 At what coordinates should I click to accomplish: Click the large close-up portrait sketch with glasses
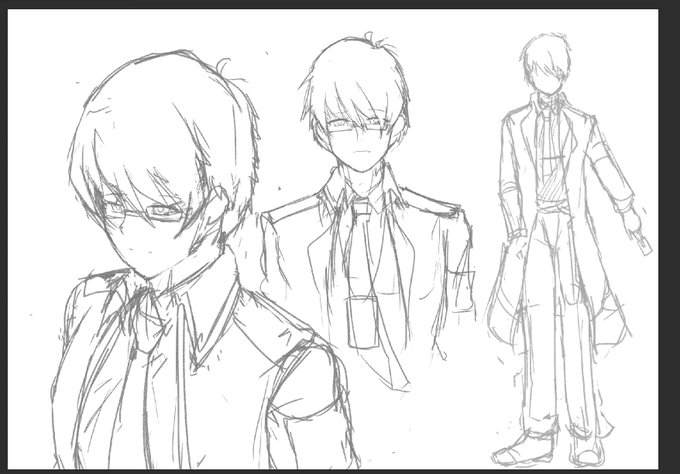point(204,260)
